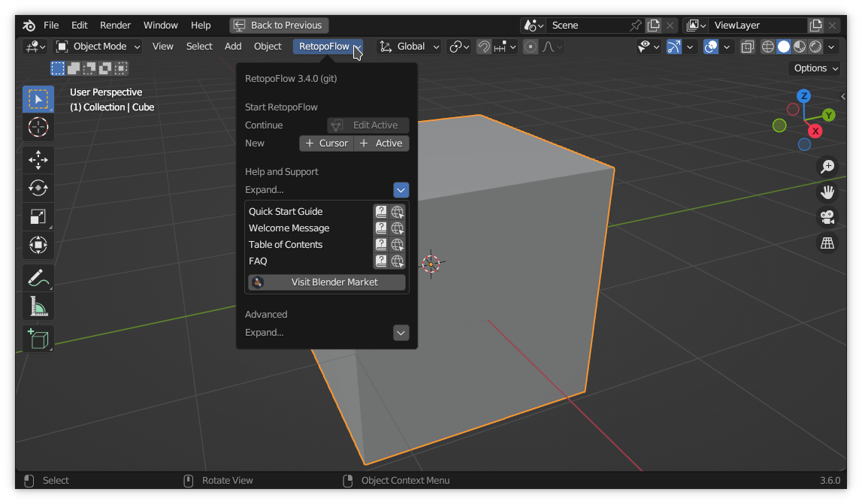Open the overlays options dropdown
This screenshot has width=862, height=504.
(x=727, y=47)
